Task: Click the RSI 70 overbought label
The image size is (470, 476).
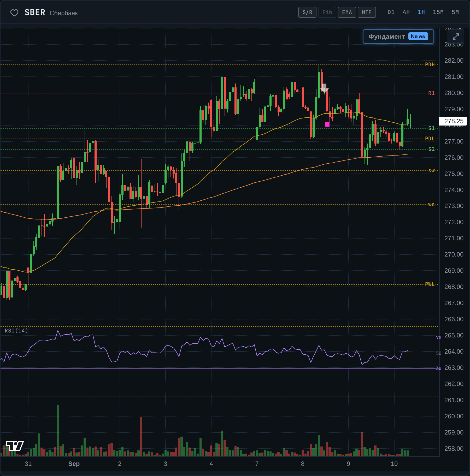Action: click(439, 338)
